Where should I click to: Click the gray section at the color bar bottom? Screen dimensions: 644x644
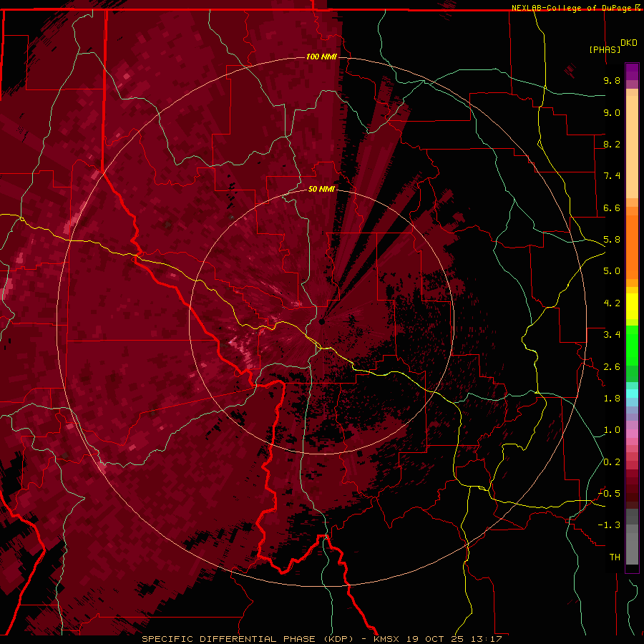pyautogui.click(x=632, y=538)
